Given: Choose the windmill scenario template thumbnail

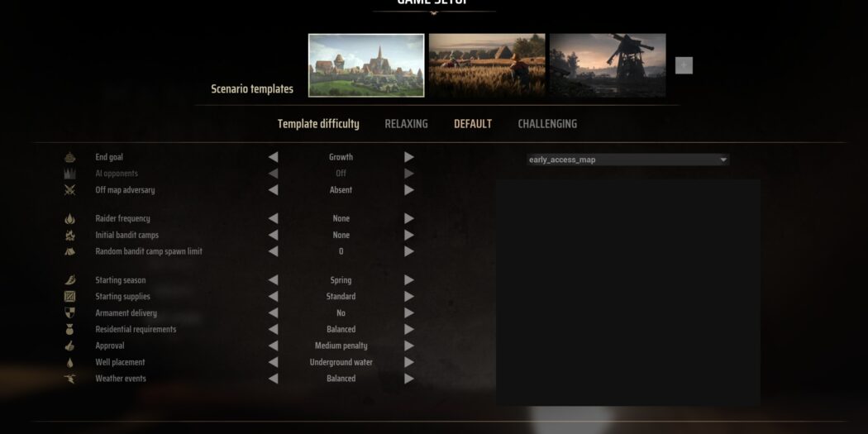Looking at the screenshot, I should coord(608,65).
